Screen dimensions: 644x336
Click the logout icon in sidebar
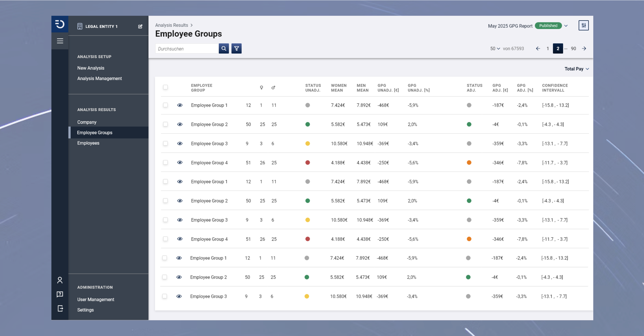[60, 308]
